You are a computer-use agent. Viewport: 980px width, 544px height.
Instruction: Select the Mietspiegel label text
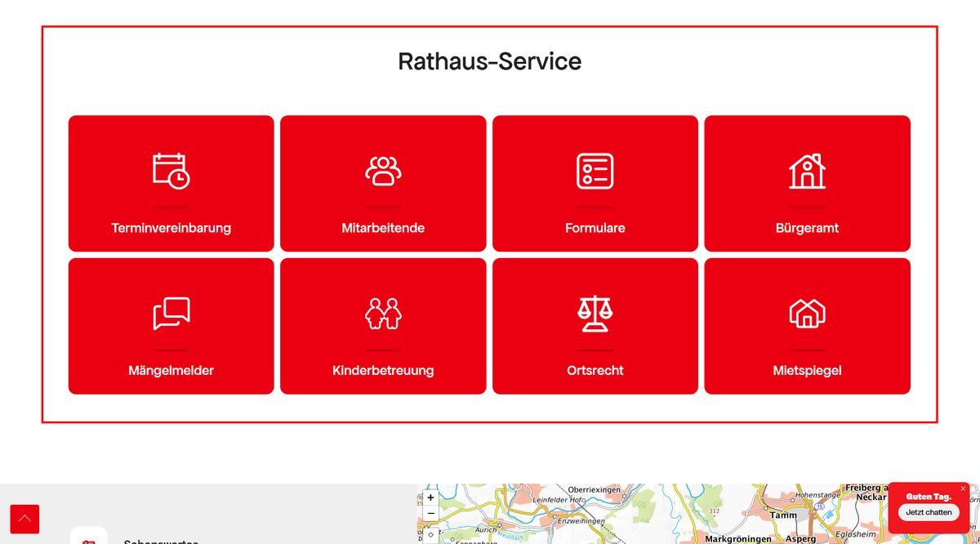pos(807,371)
